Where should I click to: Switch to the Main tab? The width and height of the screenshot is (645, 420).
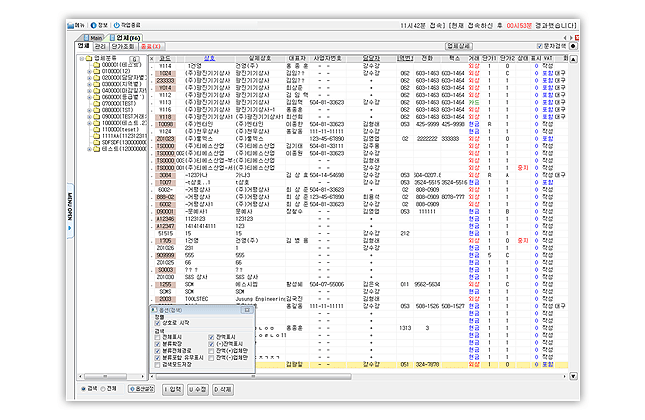click(93, 38)
